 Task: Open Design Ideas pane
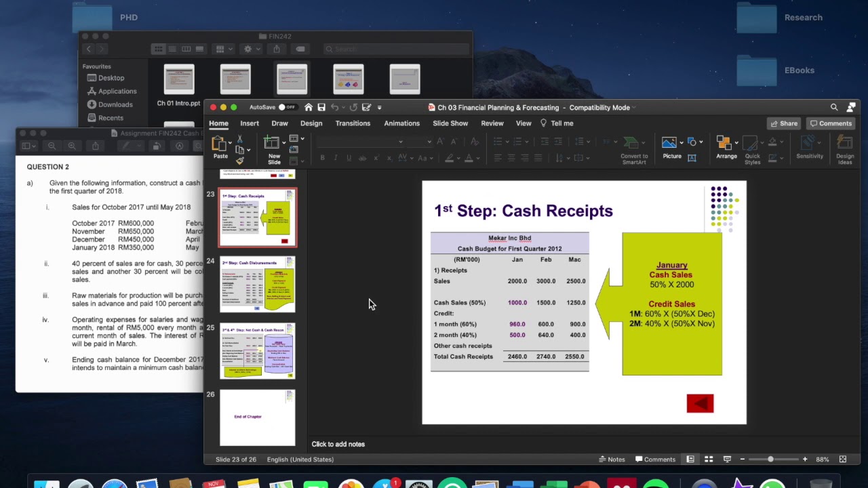(x=845, y=150)
